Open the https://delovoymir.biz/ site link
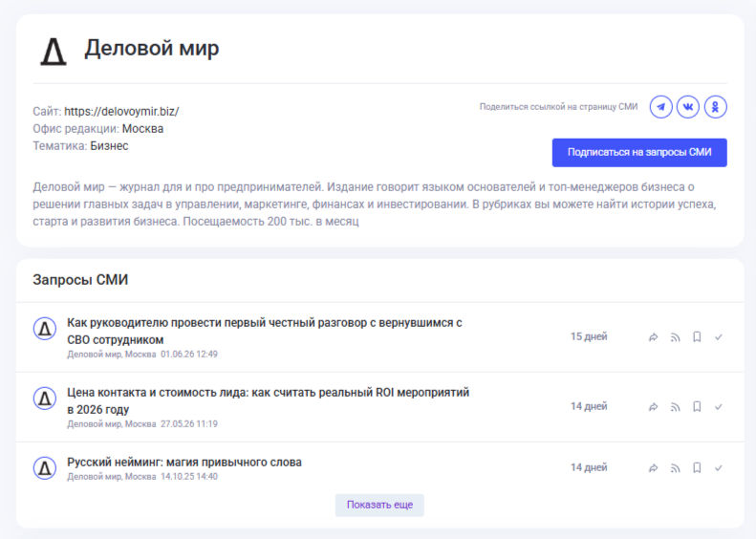The width and height of the screenshot is (756, 539). 121,112
